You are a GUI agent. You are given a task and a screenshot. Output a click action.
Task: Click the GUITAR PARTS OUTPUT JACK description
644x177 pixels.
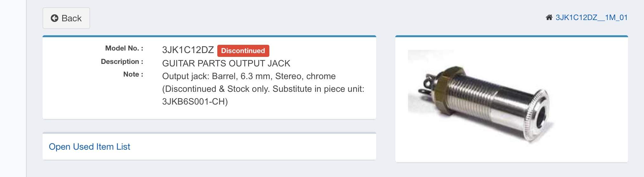[226, 63]
